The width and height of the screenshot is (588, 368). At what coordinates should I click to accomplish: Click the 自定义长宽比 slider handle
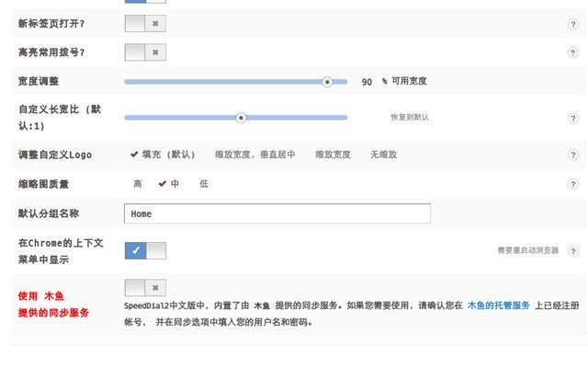point(241,118)
